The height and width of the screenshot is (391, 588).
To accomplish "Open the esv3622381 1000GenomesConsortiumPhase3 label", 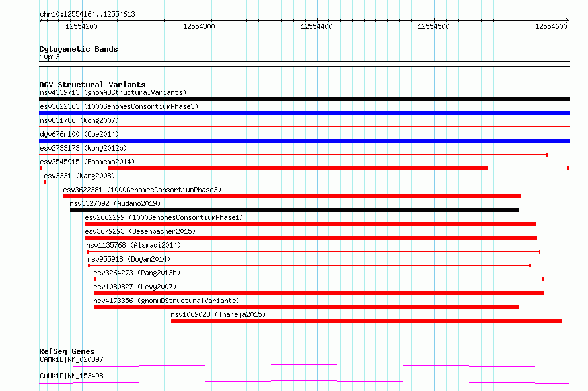I will coord(142,190).
